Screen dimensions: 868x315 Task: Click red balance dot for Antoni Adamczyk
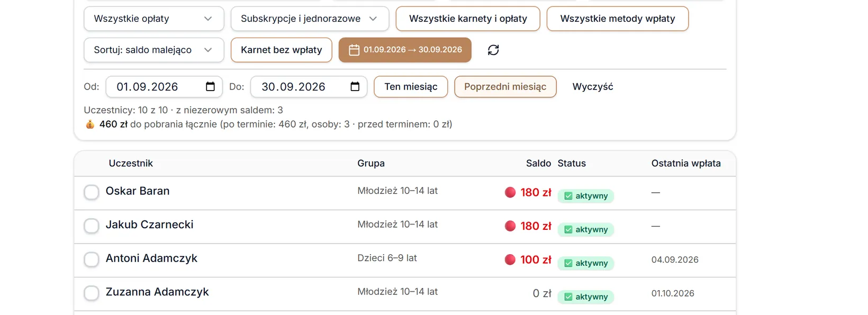510,259
